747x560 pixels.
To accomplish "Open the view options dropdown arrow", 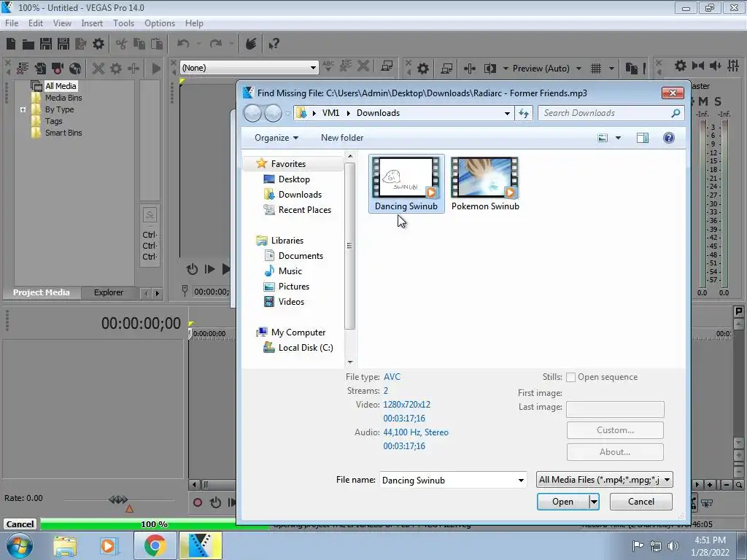I will point(618,138).
